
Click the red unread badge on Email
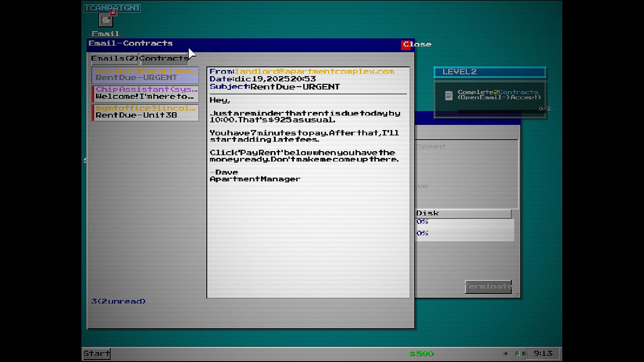pos(113,12)
